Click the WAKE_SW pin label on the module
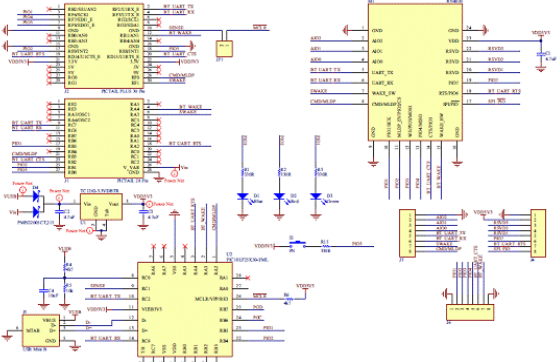 383,93
